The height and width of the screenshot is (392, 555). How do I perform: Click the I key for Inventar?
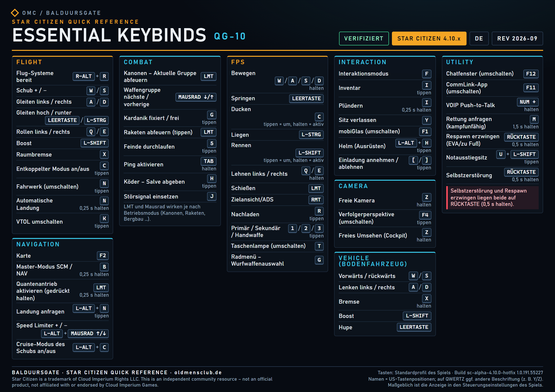(427, 85)
